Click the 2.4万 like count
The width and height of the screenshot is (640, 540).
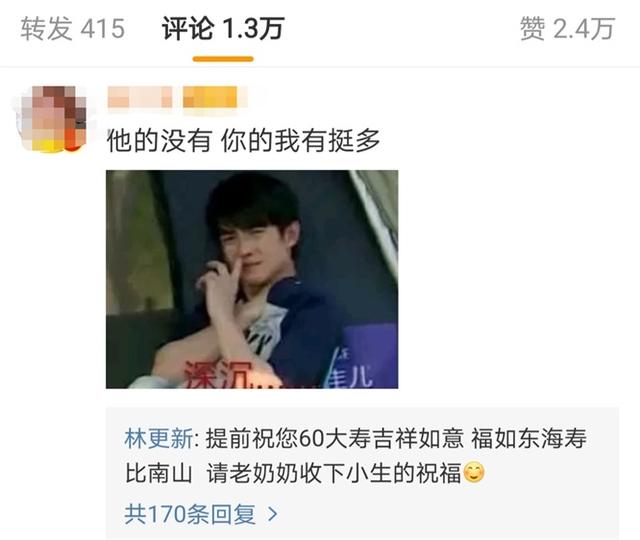584,29
